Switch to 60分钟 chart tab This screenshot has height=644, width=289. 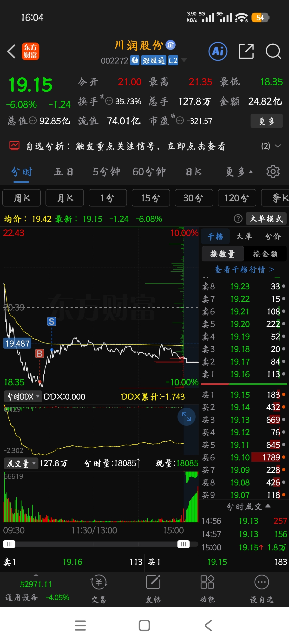pyautogui.click(x=149, y=172)
